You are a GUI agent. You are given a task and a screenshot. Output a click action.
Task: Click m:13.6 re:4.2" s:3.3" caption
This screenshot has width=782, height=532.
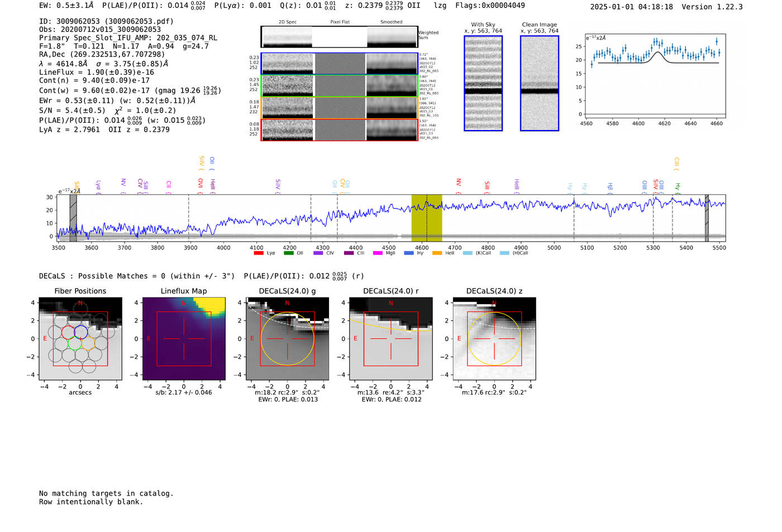(391, 392)
